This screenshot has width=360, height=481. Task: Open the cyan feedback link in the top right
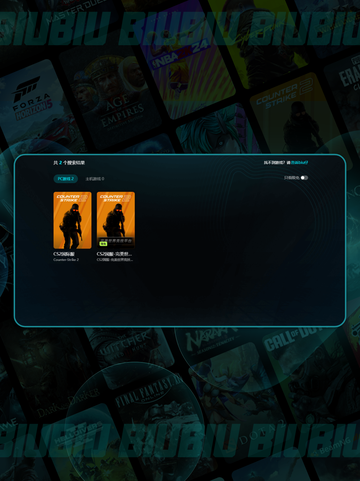click(299, 163)
